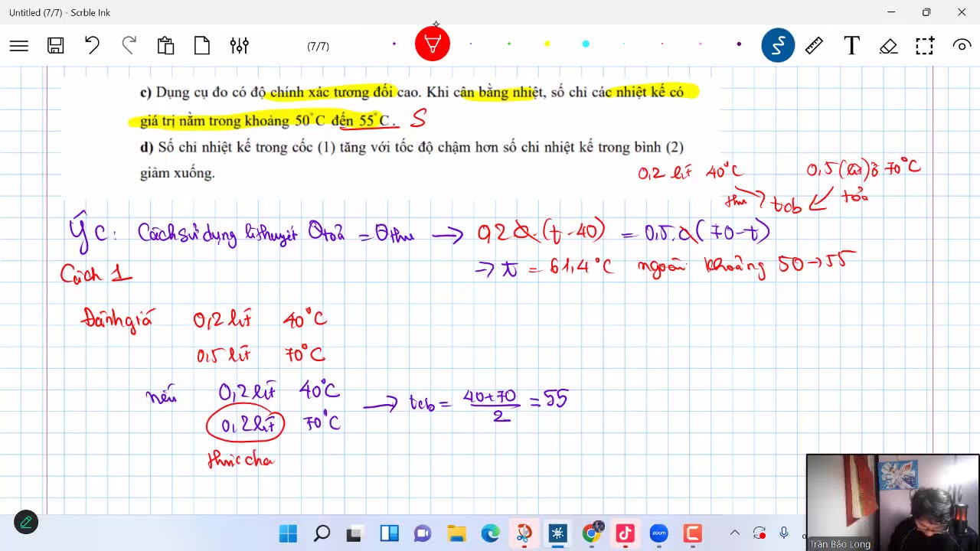
Task: Open the pen settings sliders
Action: click(239, 46)
